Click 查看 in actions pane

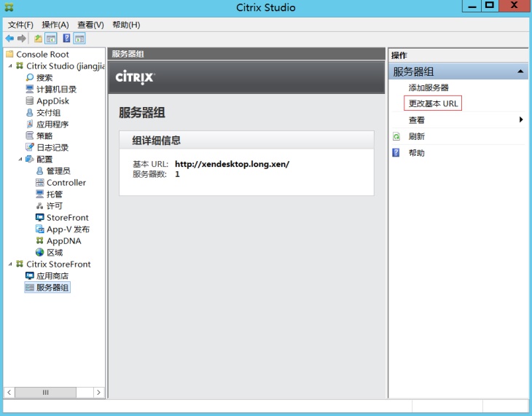coord(417,119)
